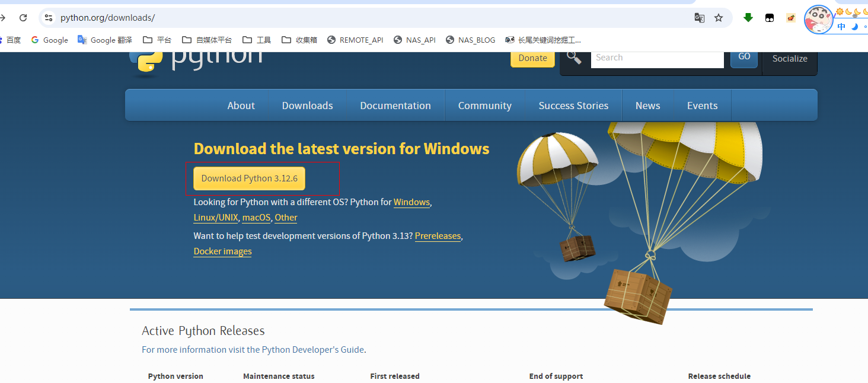Open the 长尾关键词挖掘工 bookmark
Image resolution: width=868 pixels, height=383 pixels.
tap(542, 40)
